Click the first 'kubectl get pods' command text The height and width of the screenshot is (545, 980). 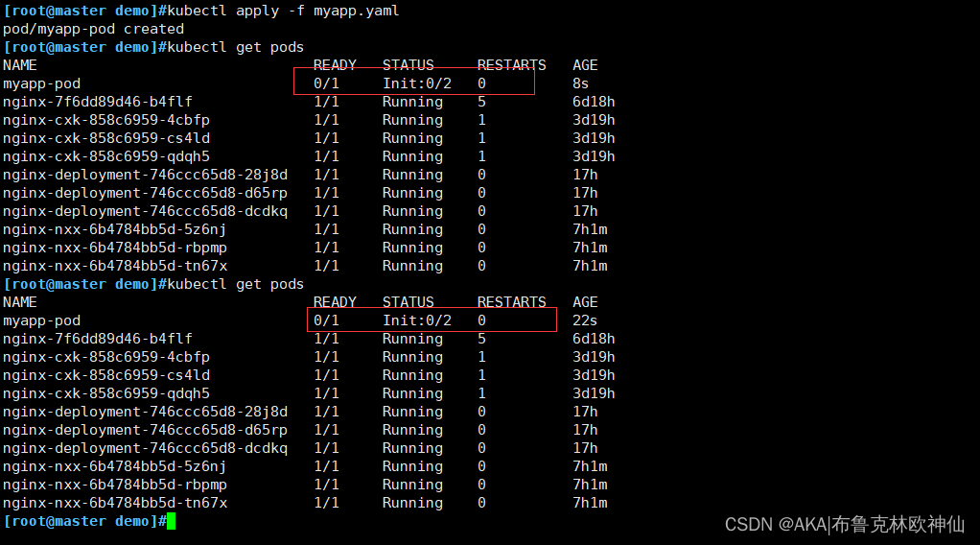point(236,47)
